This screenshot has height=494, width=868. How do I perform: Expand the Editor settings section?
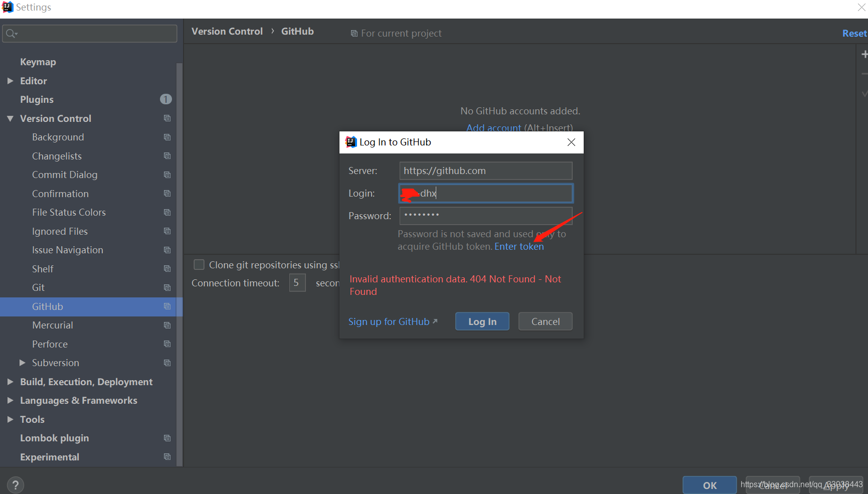[10, 81]
